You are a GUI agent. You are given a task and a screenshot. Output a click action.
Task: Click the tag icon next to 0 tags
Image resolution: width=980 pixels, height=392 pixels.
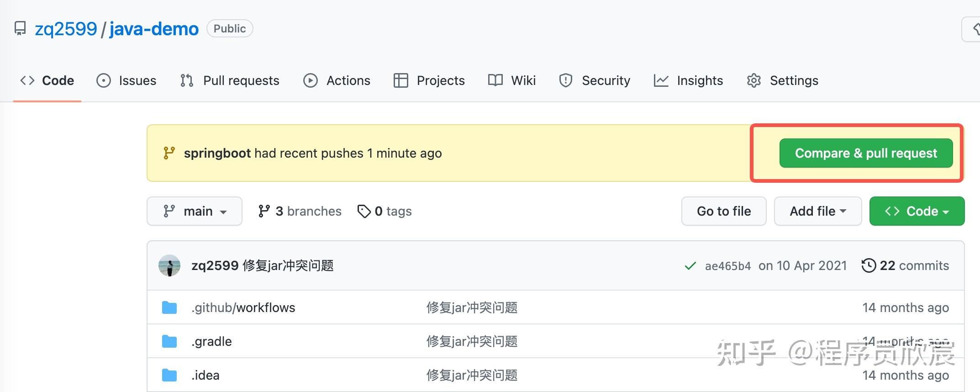click(x=364, y=212)
